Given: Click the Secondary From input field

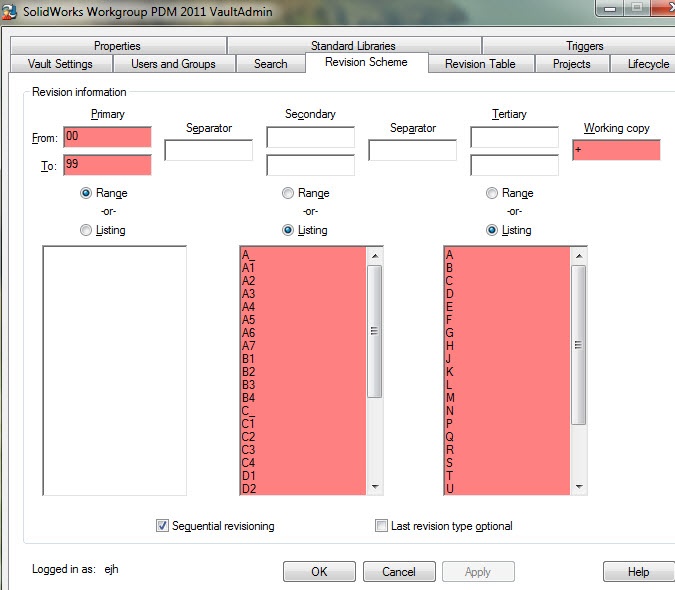Looking at the screenshot, I should point(310,137).
